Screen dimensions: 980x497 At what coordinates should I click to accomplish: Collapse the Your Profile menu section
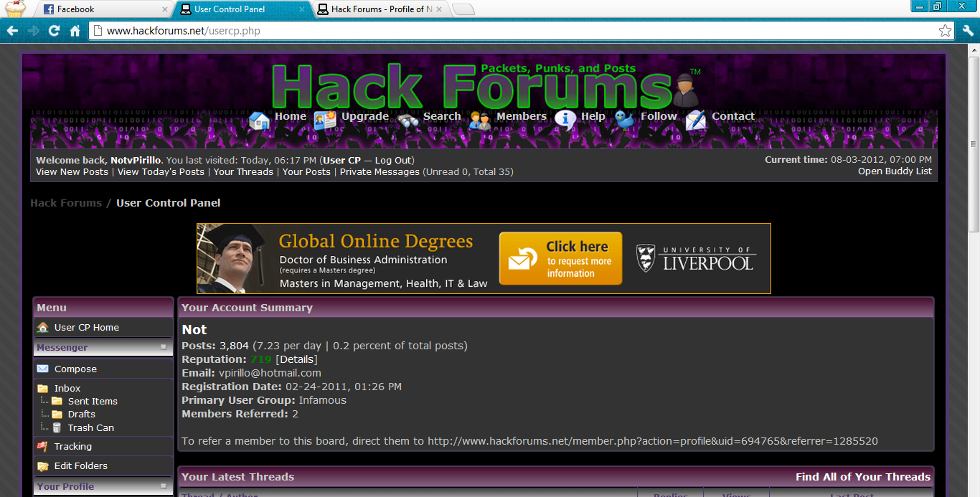pos(163,486)
